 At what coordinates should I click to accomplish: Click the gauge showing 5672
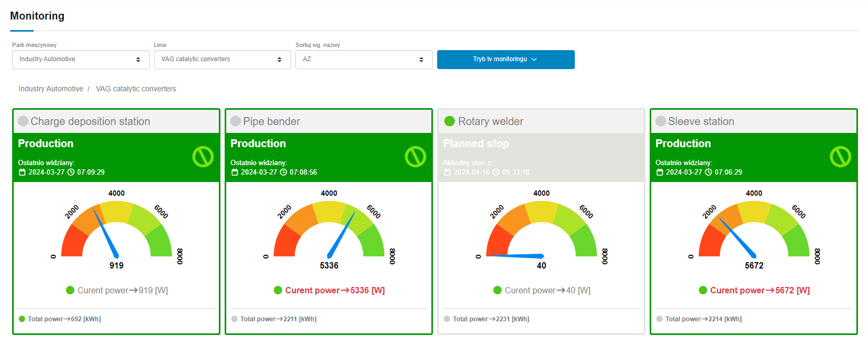(x=754, y=229)
